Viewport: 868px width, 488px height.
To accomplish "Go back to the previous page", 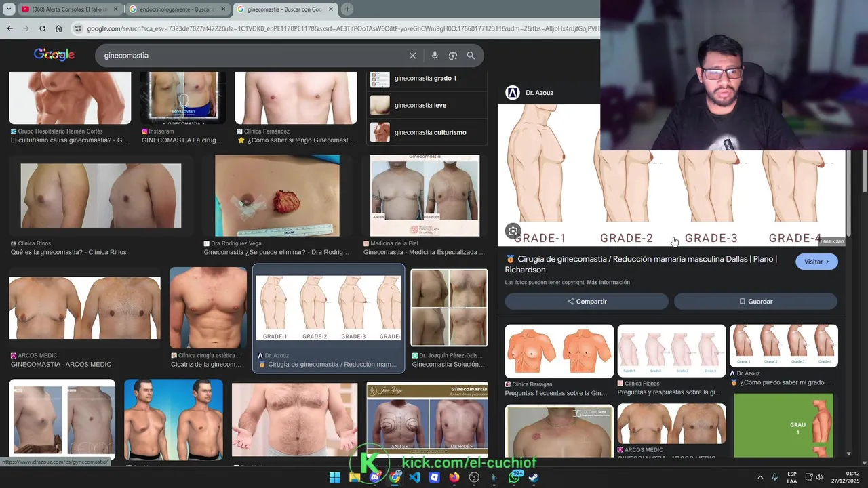I will (9, 28).
